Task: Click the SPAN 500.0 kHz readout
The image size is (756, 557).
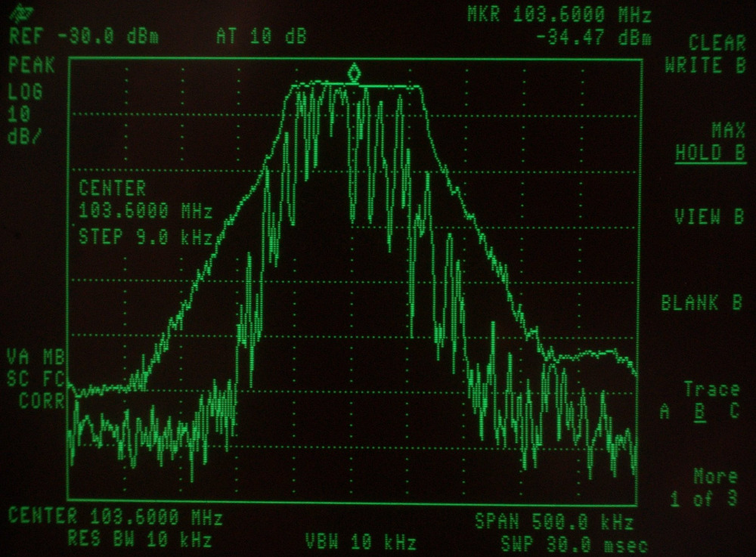Action: tap(553, 521)
